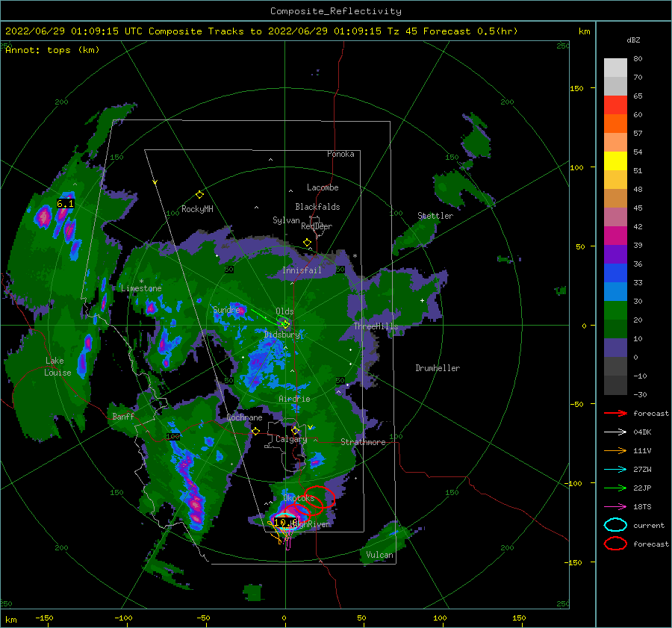Click the Airdrie label
Viewport: 672px width, 628px height.
pos(294,399)
